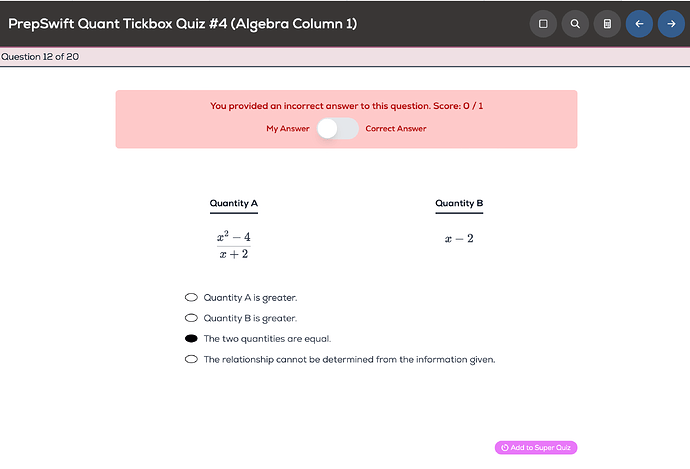Open the calculator tool
The height and width of the screenshot is (469, 690).
[607, 23]
